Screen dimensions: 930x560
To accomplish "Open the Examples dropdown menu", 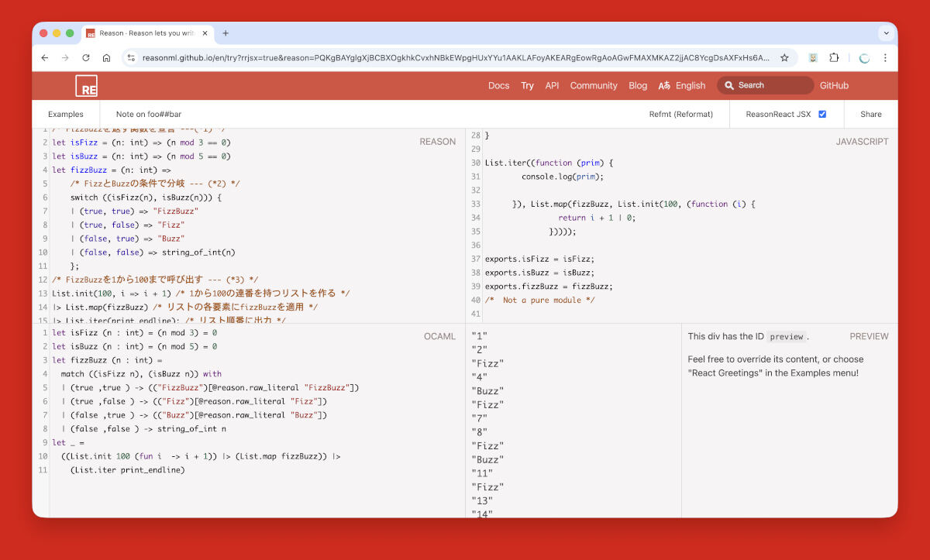I will point(66,114).
